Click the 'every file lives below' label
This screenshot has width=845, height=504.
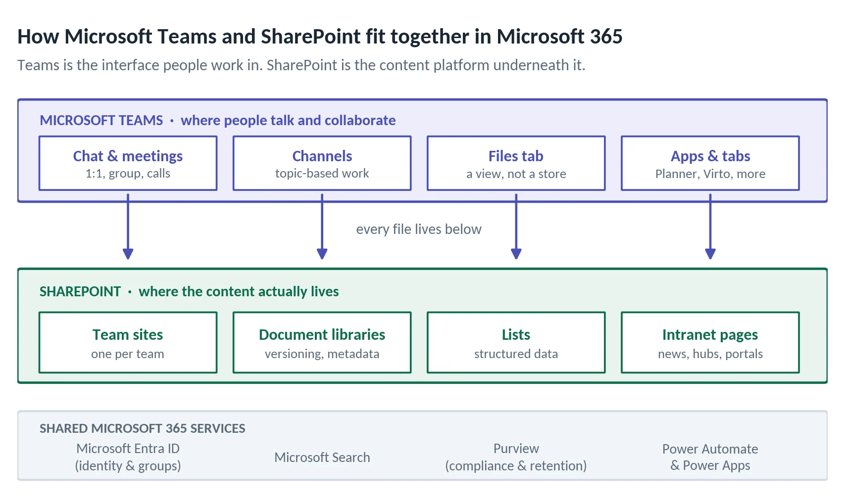[419, 229]
